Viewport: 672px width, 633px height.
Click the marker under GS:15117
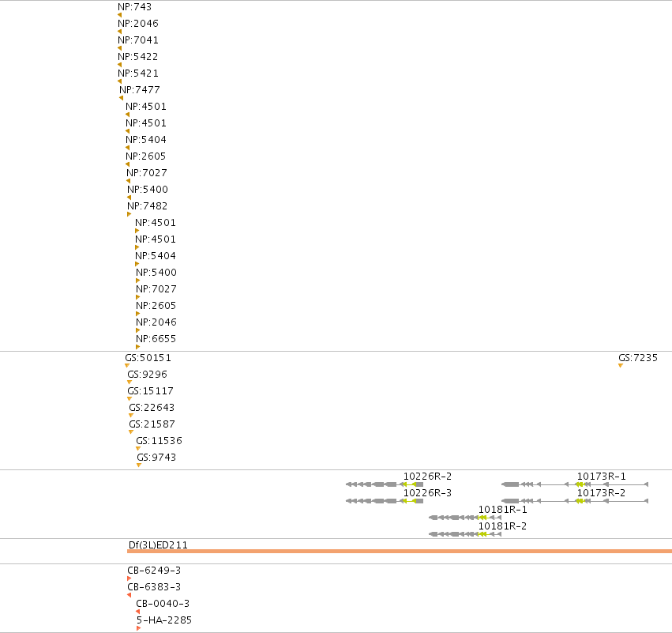[x=130, y=399]
